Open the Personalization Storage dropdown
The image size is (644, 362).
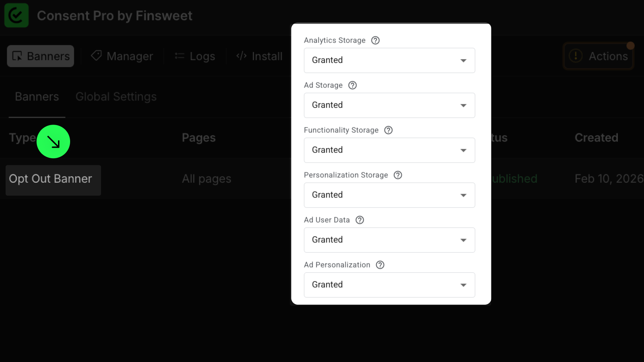coord(389,195)
